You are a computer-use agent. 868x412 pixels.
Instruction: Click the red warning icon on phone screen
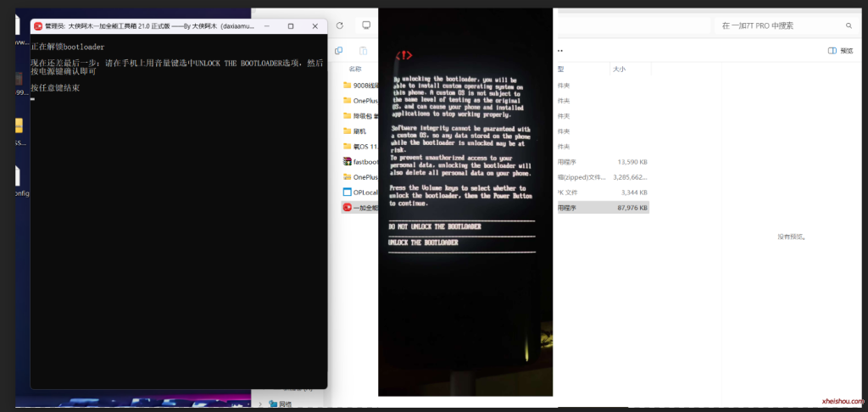tap(404, 55)
